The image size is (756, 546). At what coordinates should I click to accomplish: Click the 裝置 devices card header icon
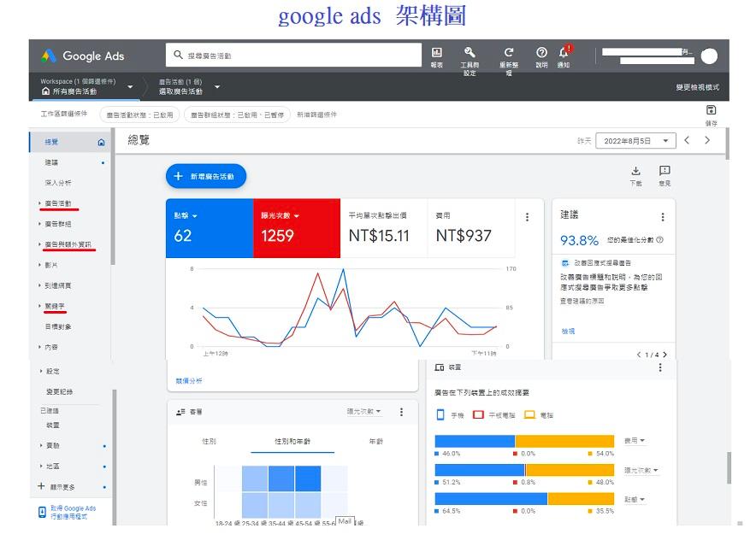coord(440,367)
